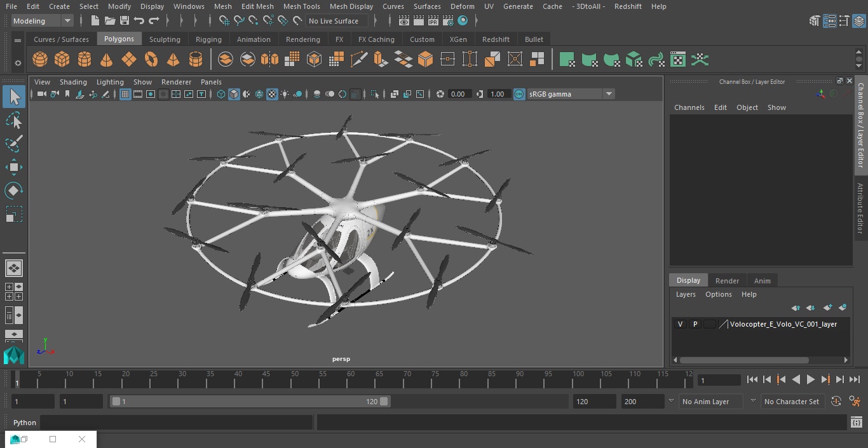Open the Redshift menu in menu bar
Screen dimensions: 868x448
coord(628,6)
